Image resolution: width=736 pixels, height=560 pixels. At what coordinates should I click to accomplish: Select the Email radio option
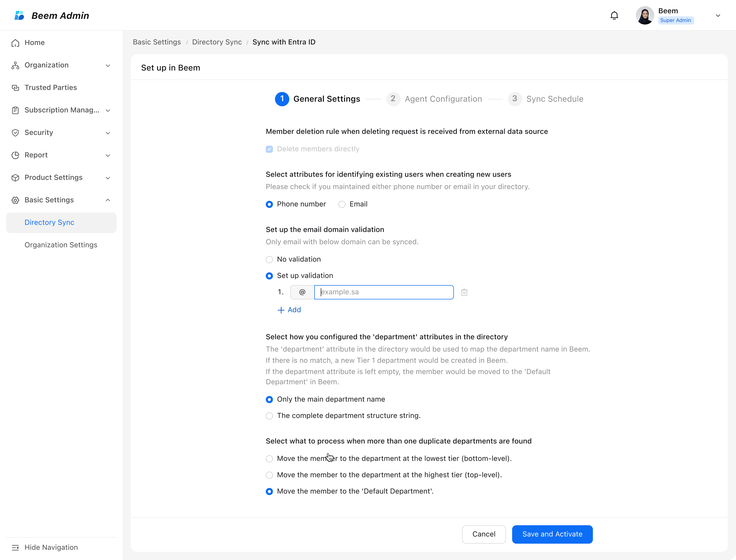point(342,204)
